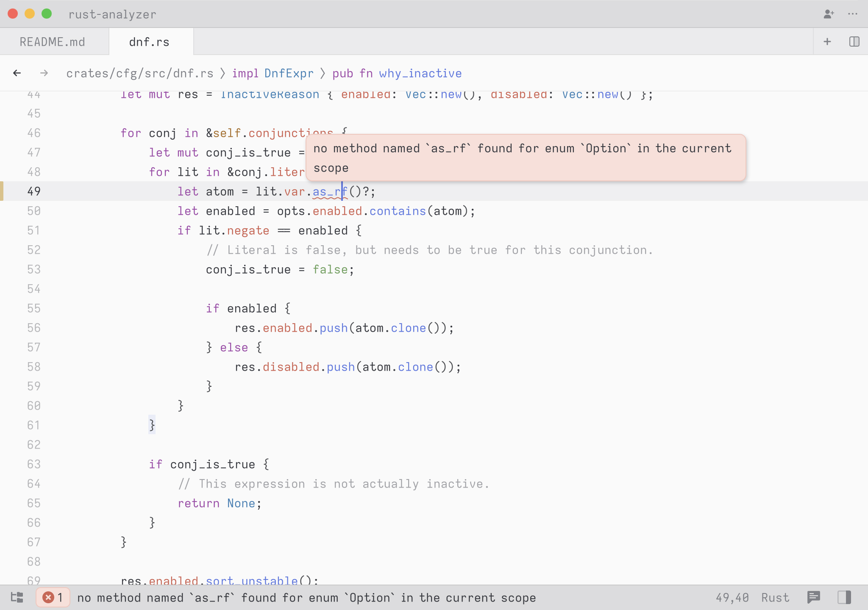Click the status bar error message text

(x=306, y=597)
